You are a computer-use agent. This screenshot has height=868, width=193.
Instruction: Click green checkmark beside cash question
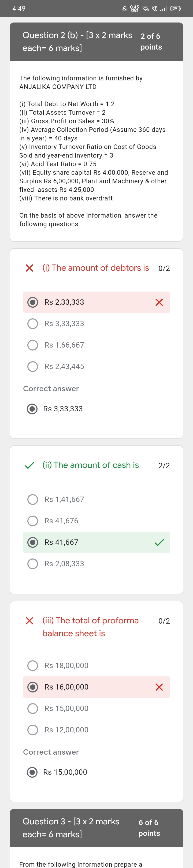tap(30, 465)
